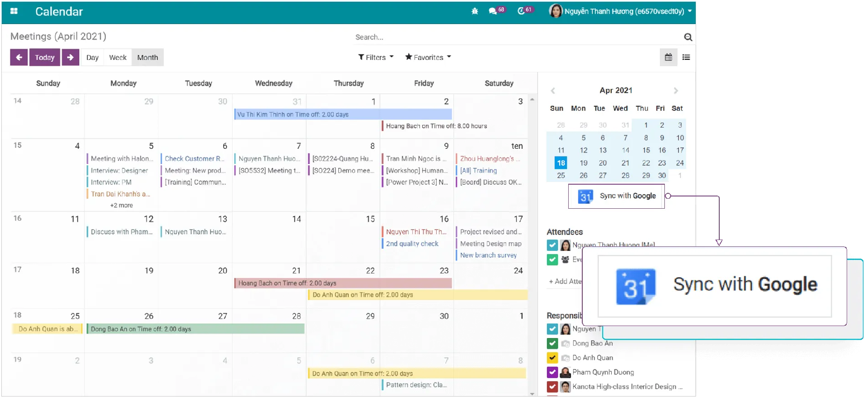868x402 pixels.
Task: Click '+ Add Atte' attendees link
Action: (565, 282)
